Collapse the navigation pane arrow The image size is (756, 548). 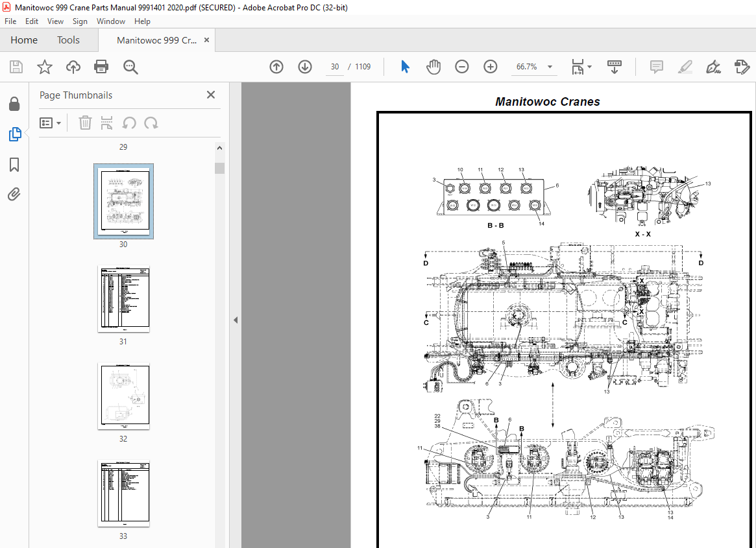tap(236, 320)
